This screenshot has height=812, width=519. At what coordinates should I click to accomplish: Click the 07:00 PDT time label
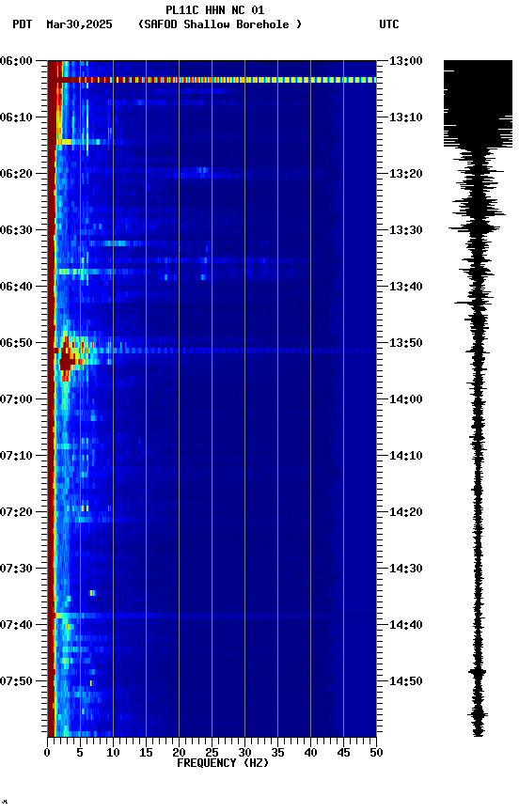(16, 399)
